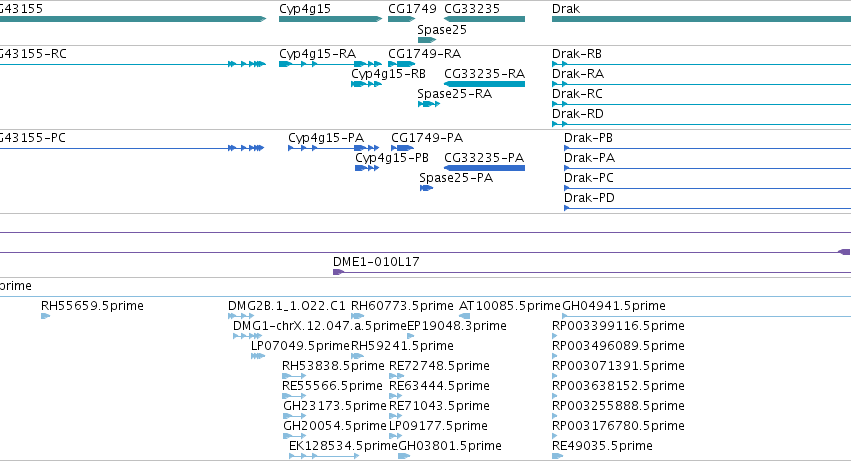Click EST DMG2B.1_1.O22.C1
Image resolution: width=851 pixels, height=461 pixels.
click(239, 316)
